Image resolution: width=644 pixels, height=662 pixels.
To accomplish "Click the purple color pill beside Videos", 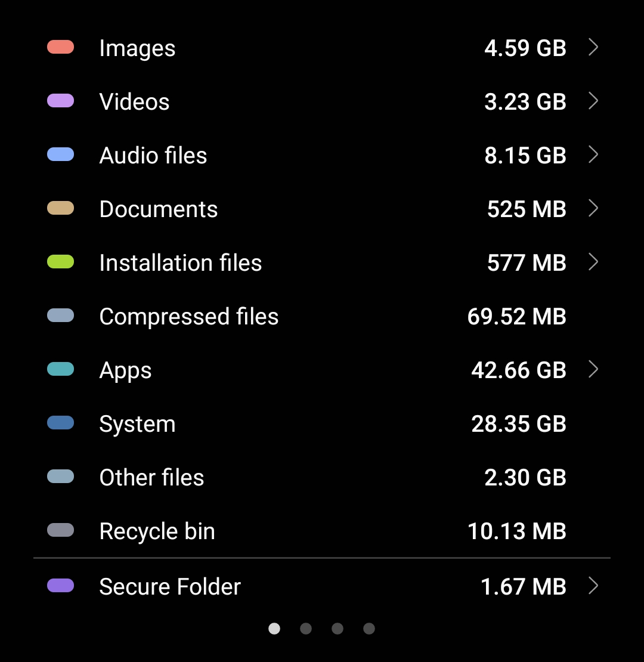I will 60,101.
